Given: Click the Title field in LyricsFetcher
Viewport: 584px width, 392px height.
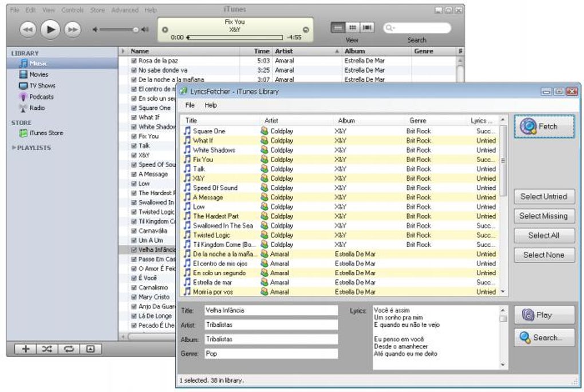Looking at the screenshot, I should point(271,310).
